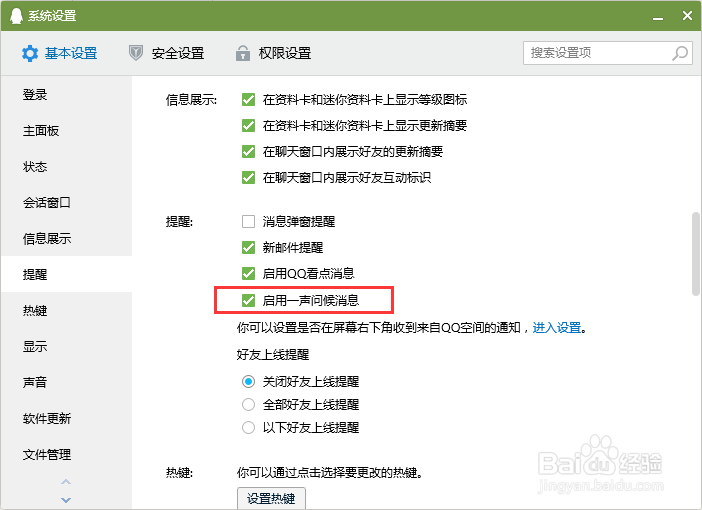Viewport: 702px width, 510px height.
Task: Uncheck 在资料卡和迷你资料卡上显示等级图标
Action: 248,99
